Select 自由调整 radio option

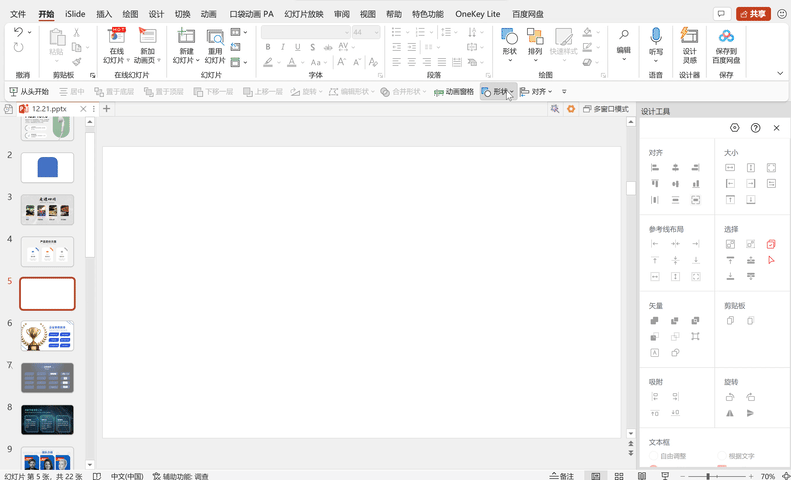tap(668, 456)
